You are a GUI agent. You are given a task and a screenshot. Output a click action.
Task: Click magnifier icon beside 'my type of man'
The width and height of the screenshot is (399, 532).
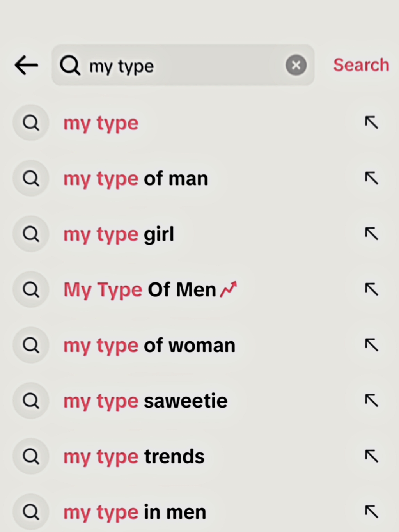[31, 179]
